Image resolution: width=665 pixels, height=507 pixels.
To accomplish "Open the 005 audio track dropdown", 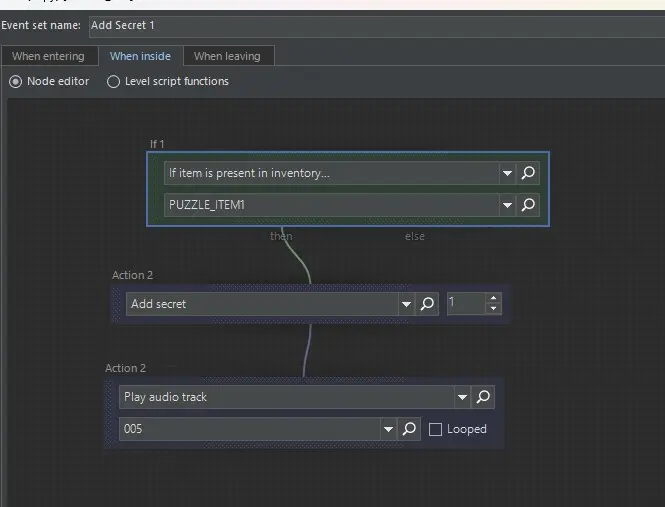I will pos(388,429).
